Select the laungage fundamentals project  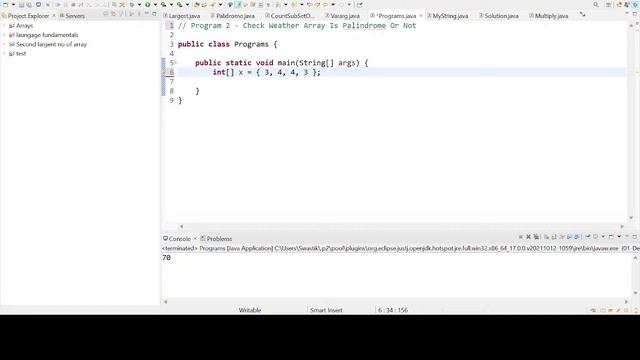point(44,35)
